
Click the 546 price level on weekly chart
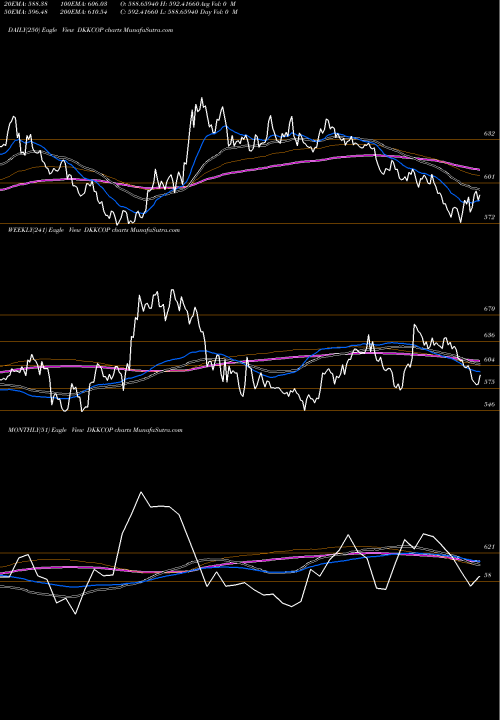point(489,405)
